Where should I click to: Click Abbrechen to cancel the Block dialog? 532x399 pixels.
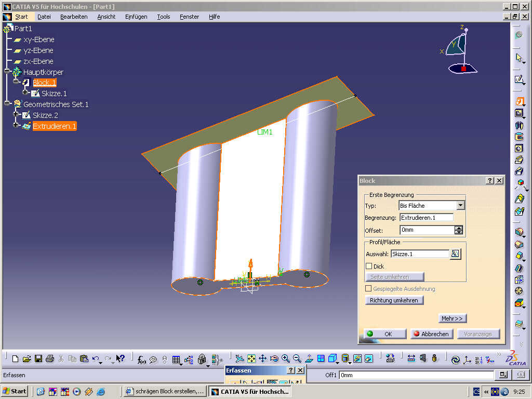tap(432, 334)
